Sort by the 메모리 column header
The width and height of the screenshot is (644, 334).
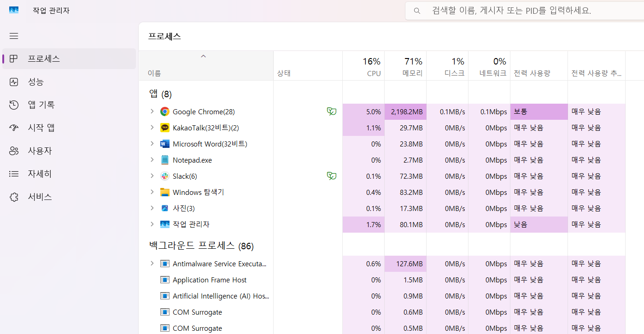click(x=405, y=66)
